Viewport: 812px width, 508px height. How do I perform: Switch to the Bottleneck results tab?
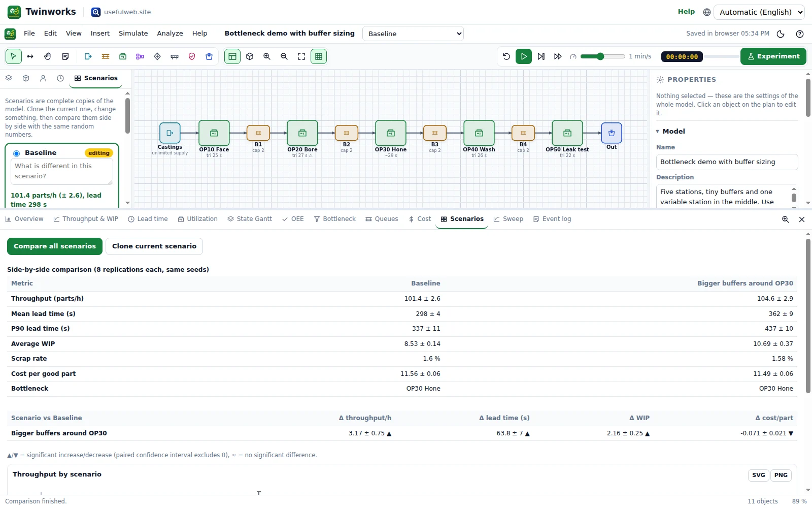pyautogui.click(x=334, y=219)
